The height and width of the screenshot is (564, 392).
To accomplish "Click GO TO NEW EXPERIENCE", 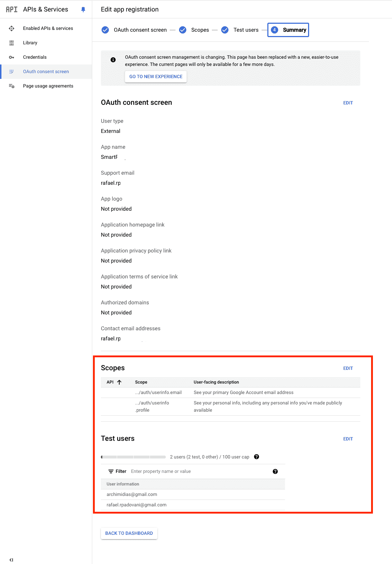I will point(155,76).
